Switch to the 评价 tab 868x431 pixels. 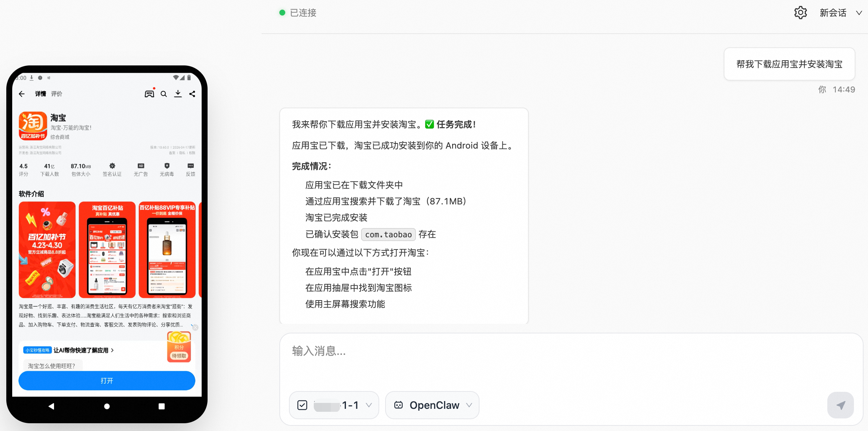coord(57,94)
